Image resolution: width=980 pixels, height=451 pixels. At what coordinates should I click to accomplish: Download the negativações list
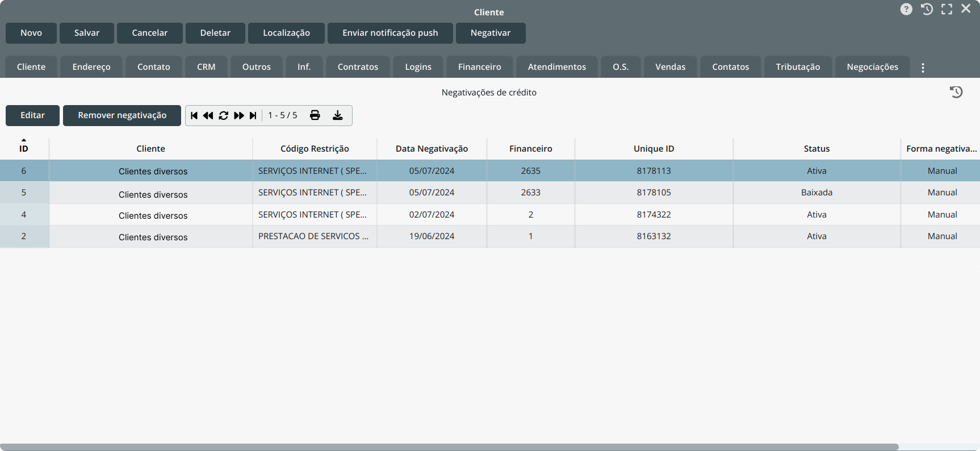tap(337, 115)
